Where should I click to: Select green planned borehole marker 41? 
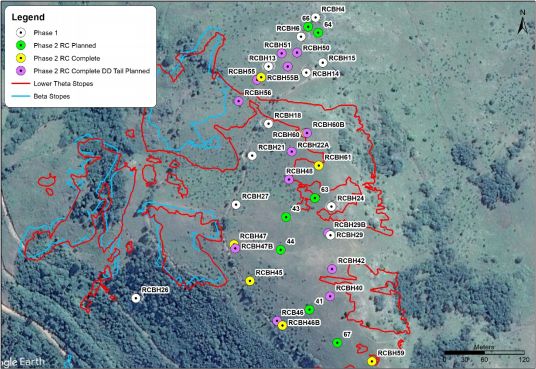click(309, 309)
